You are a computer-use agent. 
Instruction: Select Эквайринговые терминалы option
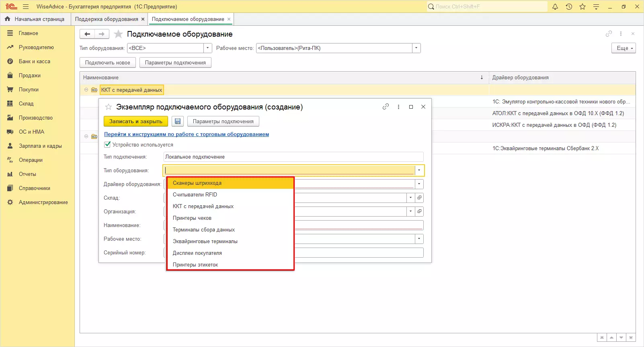230,242
